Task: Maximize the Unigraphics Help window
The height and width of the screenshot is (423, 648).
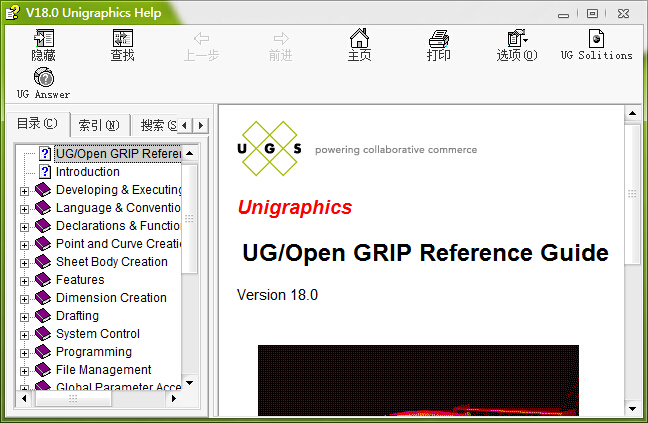Action: 592,14
